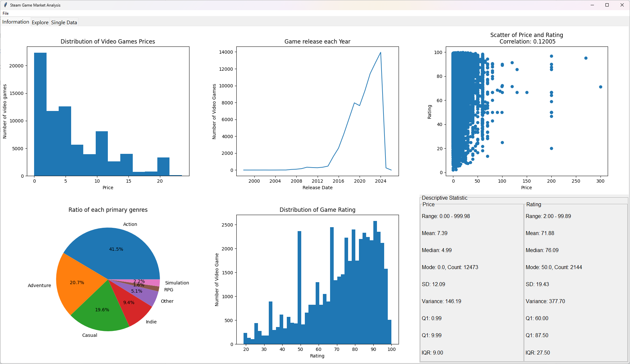
Task: Click the price Mean: 7.39 label
Action: click(x=434, y=233)
